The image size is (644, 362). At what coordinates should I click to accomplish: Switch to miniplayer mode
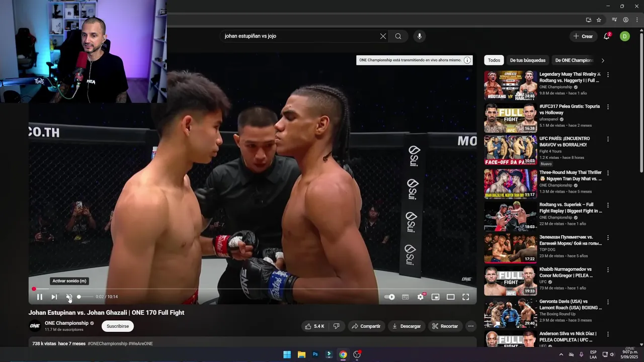point(436,297)
